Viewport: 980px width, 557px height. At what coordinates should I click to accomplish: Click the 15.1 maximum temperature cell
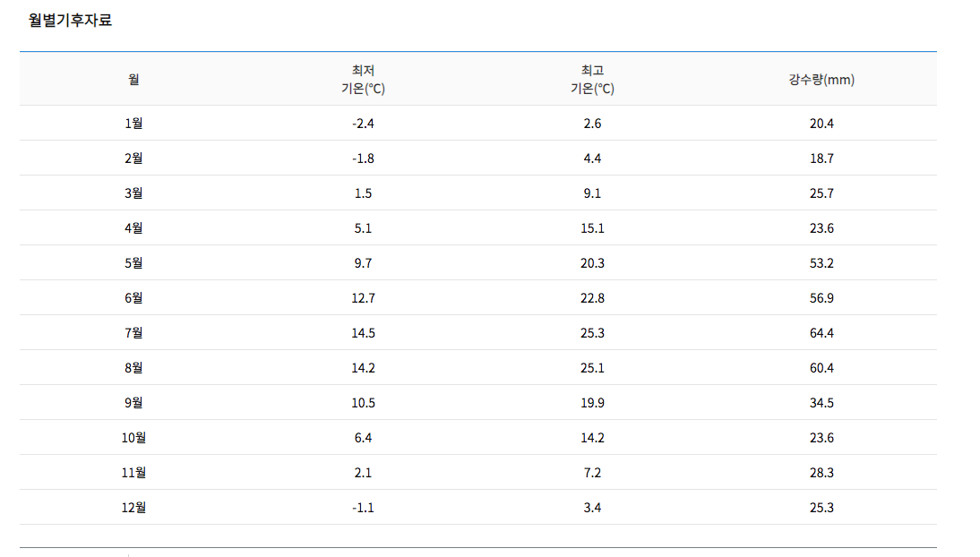[x=592, y=228]
